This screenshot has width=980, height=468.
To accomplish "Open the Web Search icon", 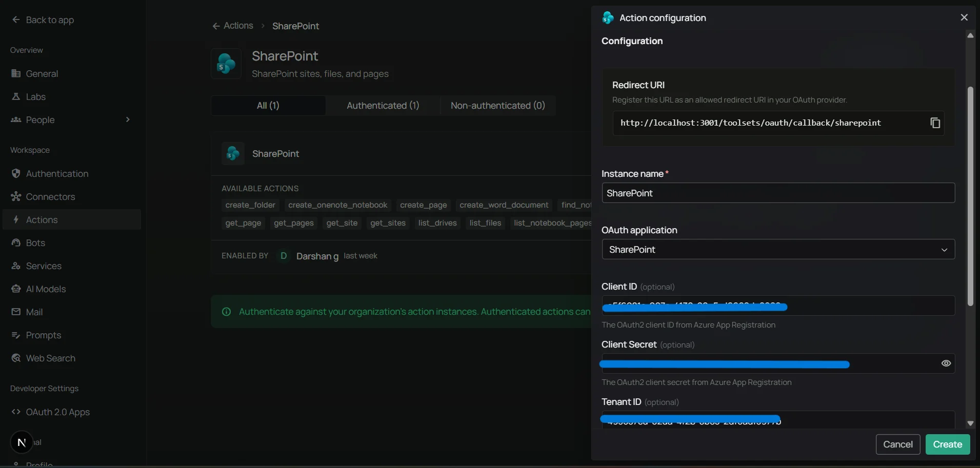I will pos(16,358).
